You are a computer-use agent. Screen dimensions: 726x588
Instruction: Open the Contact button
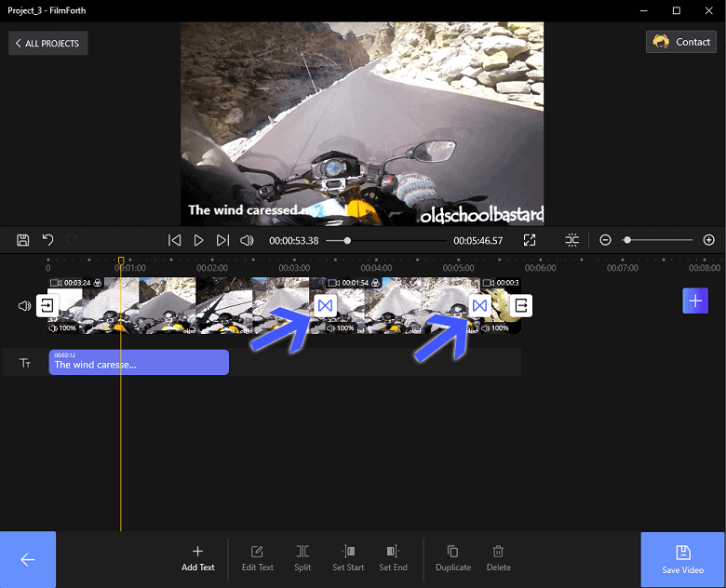[681, 42]
